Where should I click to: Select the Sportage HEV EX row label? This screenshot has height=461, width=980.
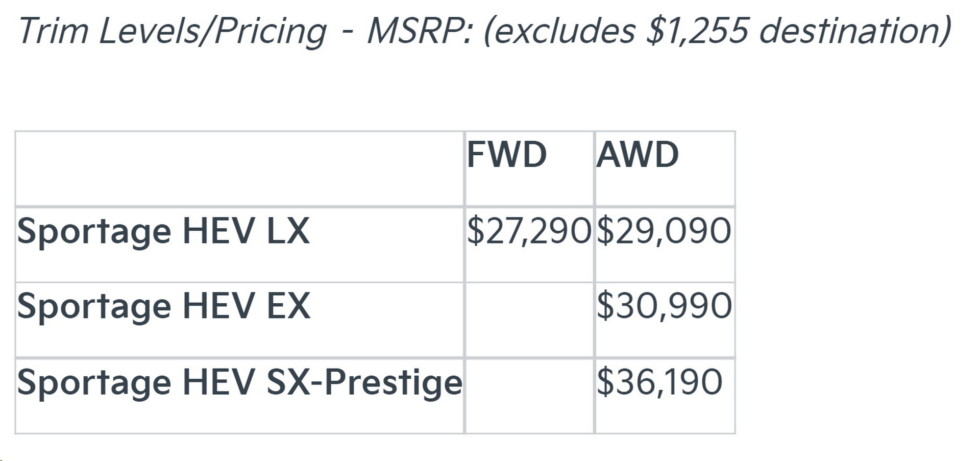(163, 307)
